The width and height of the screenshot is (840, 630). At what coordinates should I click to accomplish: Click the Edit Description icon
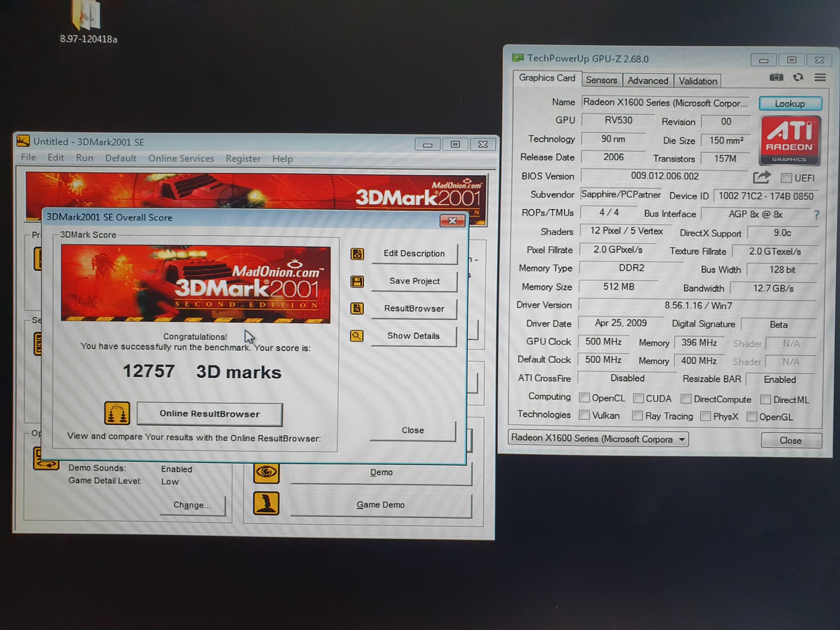pyautogui.click(x=357, y=254)
